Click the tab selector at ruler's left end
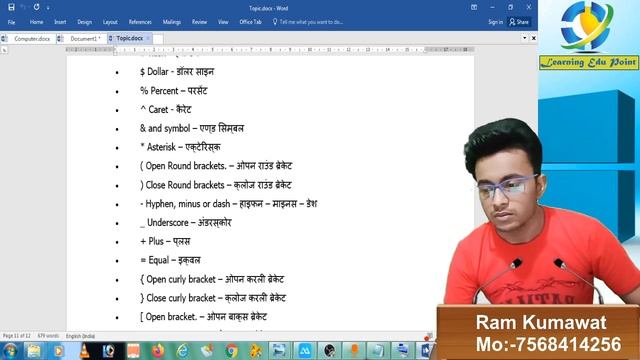The image size is (640, 360). [x=4, y=50]
